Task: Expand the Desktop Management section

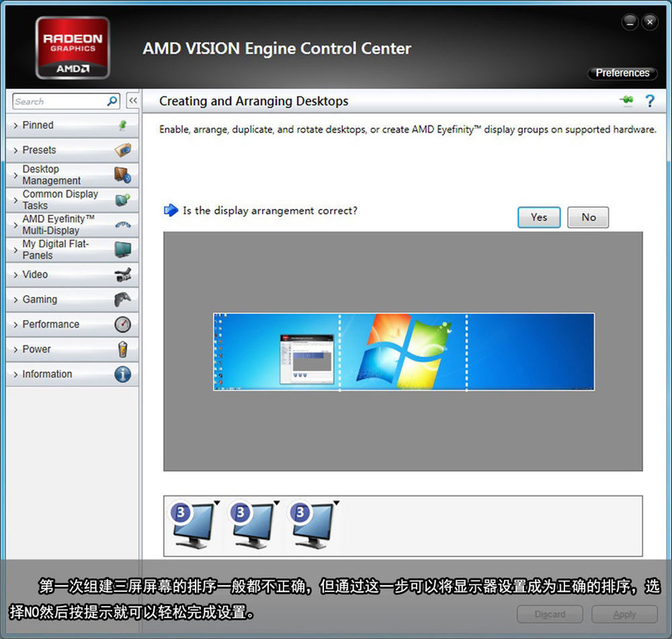Action: coord(72,175)
